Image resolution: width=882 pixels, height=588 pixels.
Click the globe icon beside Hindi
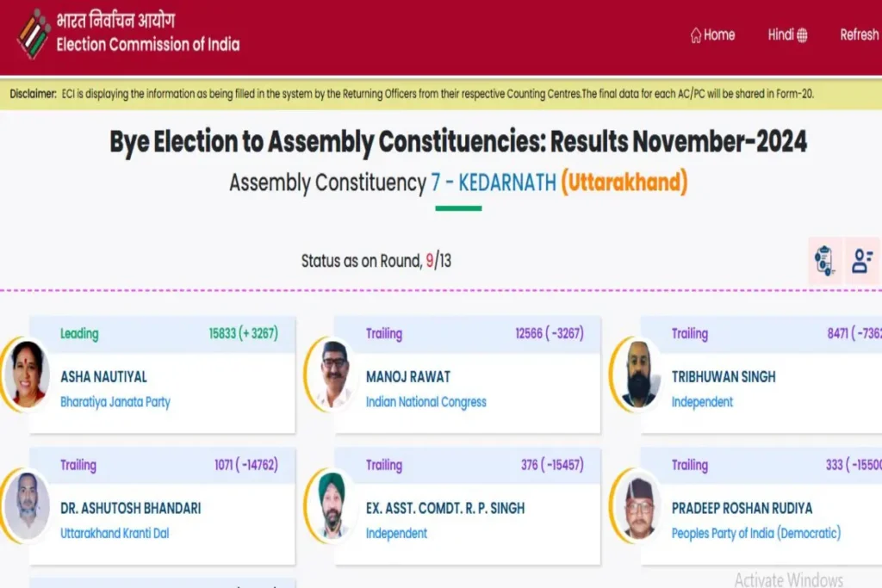coord(802,35)
